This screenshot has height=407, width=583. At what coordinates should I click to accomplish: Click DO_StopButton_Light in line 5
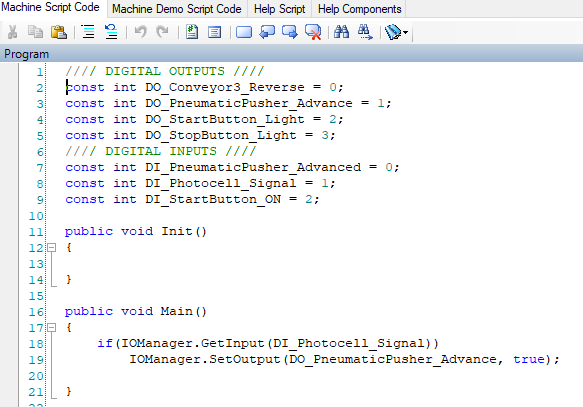(220, 135)
